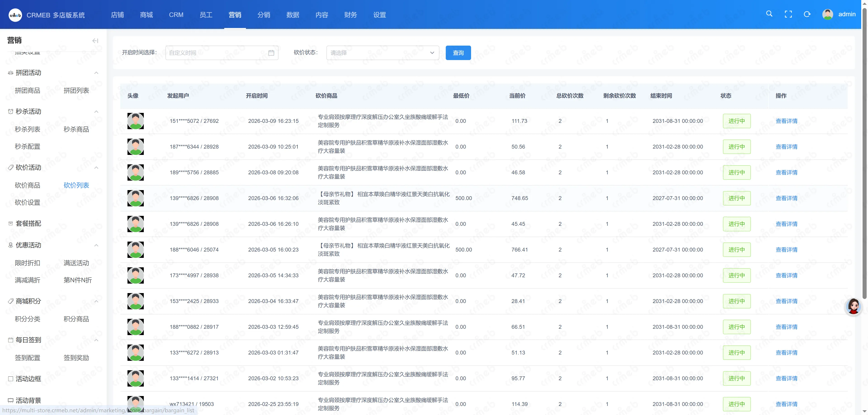Click the CRMEB logo icon
This screenshot has height=415, width=868.
pyautogui.click(x=15, y=15)
